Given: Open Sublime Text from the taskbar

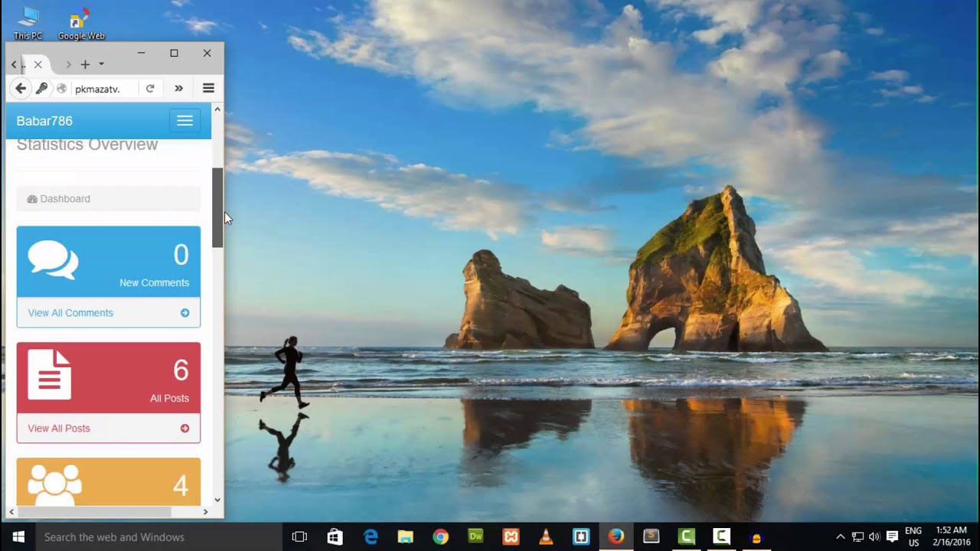Looking at the screenshot, I should coord(652,537).
